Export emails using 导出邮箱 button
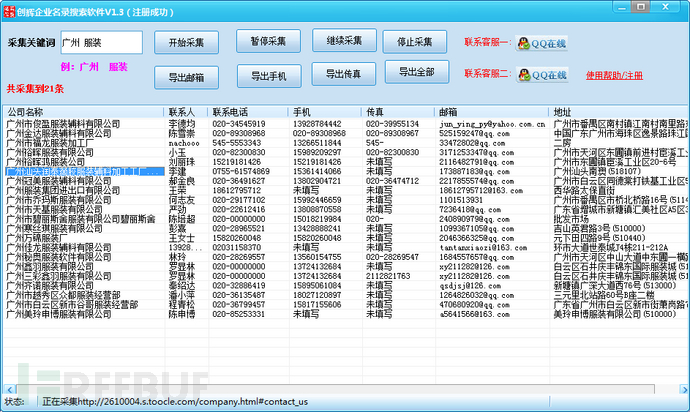The image size is (690, 412). (186, 77)
